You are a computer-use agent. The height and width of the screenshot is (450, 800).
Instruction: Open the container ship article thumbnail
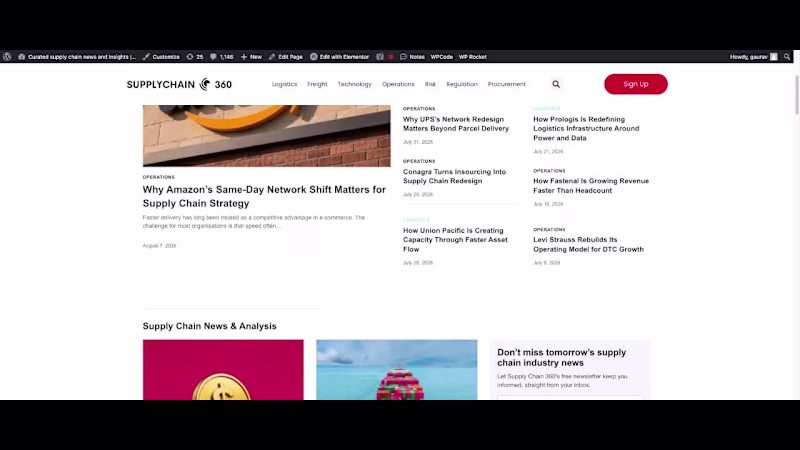tap(396, 370)
